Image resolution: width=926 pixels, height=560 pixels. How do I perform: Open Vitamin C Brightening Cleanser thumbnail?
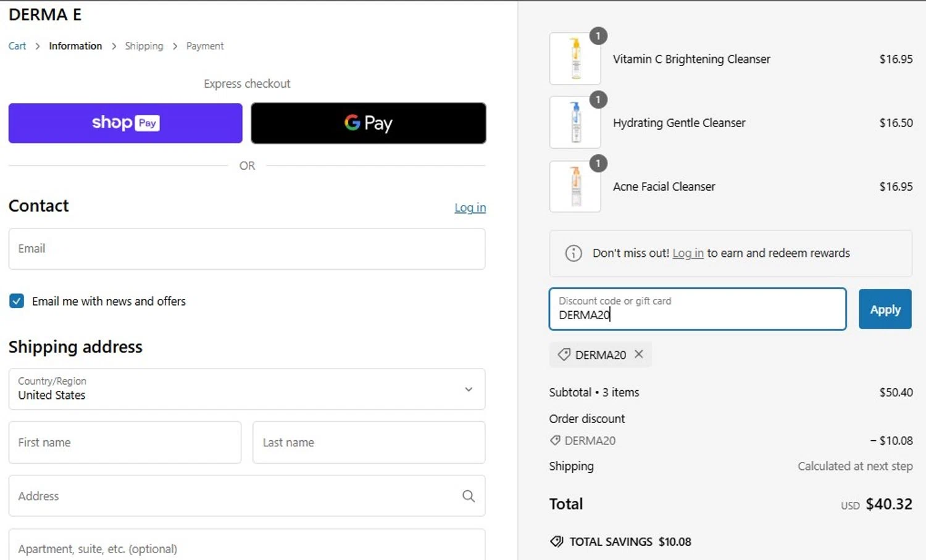[x=575, y=59]
